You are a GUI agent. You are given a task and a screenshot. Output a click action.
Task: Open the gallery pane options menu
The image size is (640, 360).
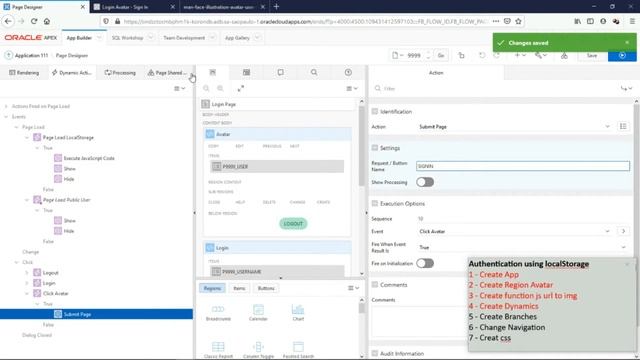coord(353,288)
